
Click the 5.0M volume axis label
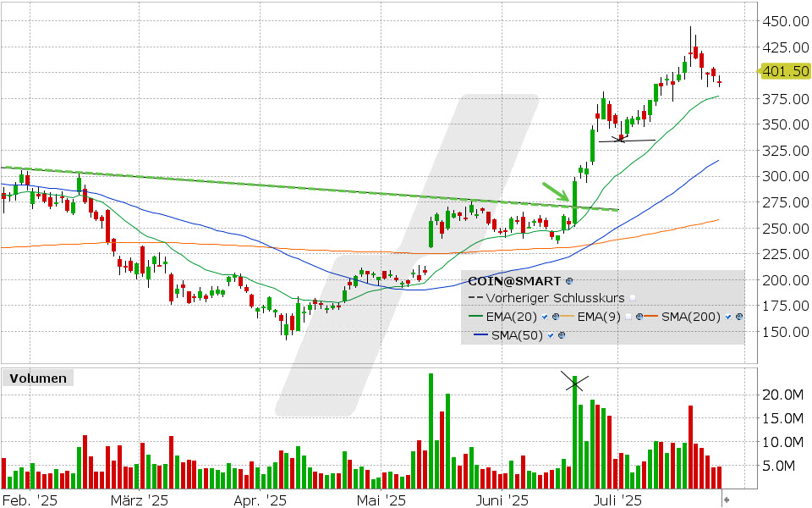pyautogui.click(x=778, y=466)
